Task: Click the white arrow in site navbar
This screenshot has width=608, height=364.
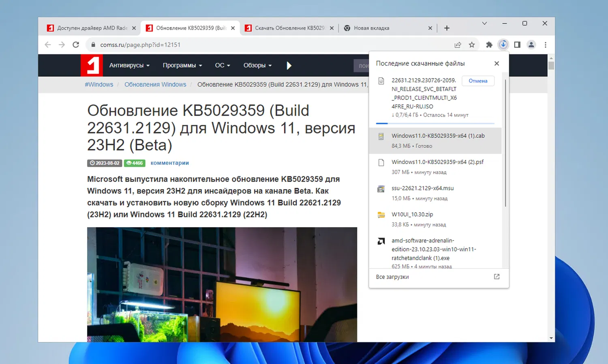Action: click(289, 66)
